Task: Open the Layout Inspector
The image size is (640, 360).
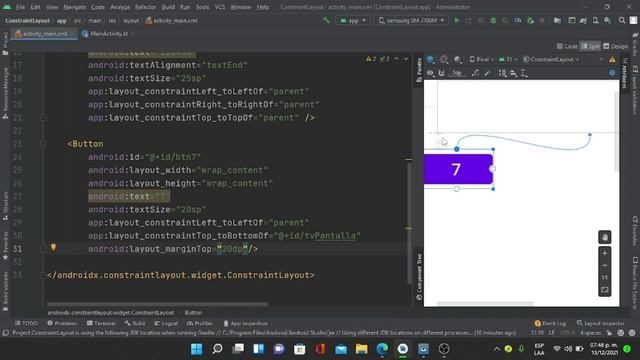Action: [x=600, y=323]
